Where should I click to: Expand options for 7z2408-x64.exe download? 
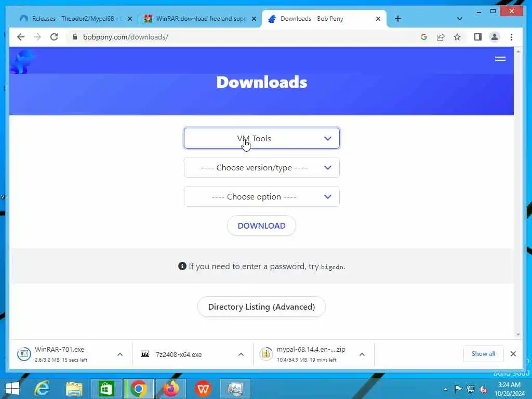point(241,354)
